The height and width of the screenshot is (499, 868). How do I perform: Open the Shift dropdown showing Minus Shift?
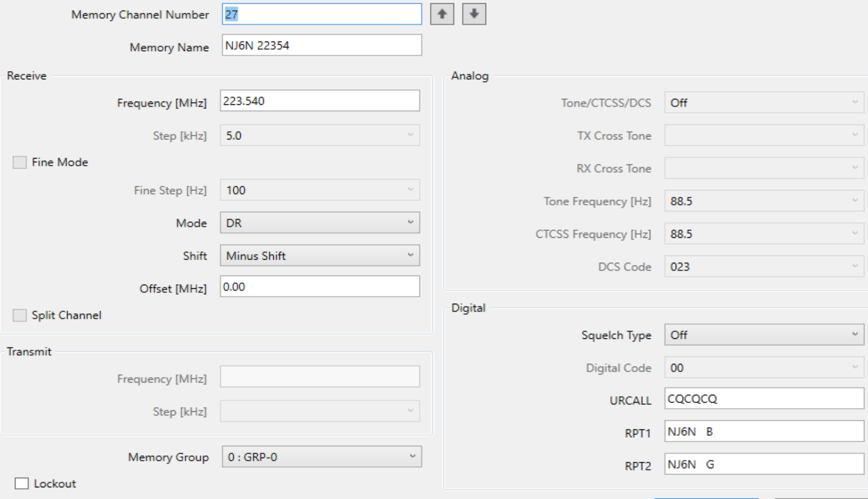320,255
